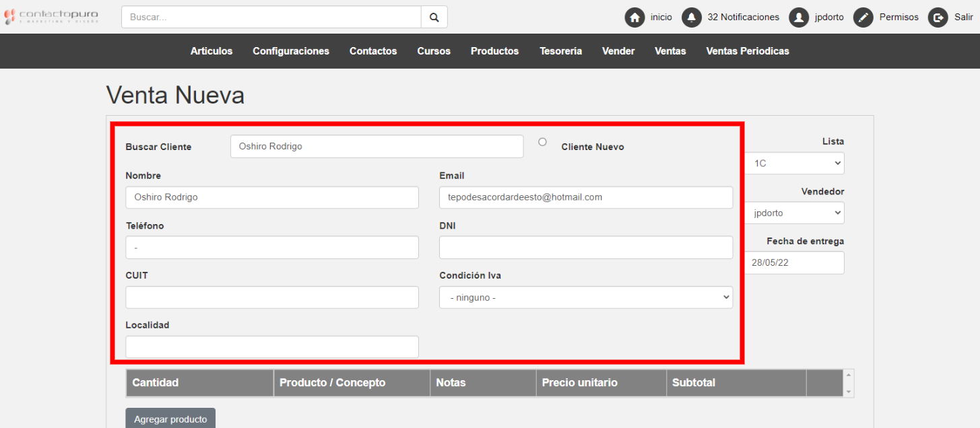Screen dimensions: 980x428
Task: Expand the Lista dropdown showing 1C
Action: click(795, 164)
